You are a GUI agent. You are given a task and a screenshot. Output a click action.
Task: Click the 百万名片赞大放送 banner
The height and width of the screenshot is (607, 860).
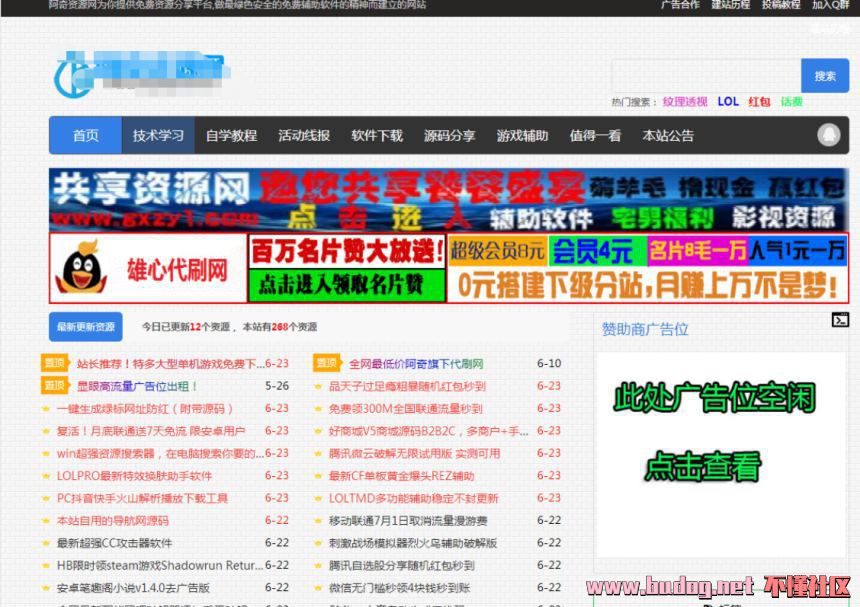tap(347, 251)
